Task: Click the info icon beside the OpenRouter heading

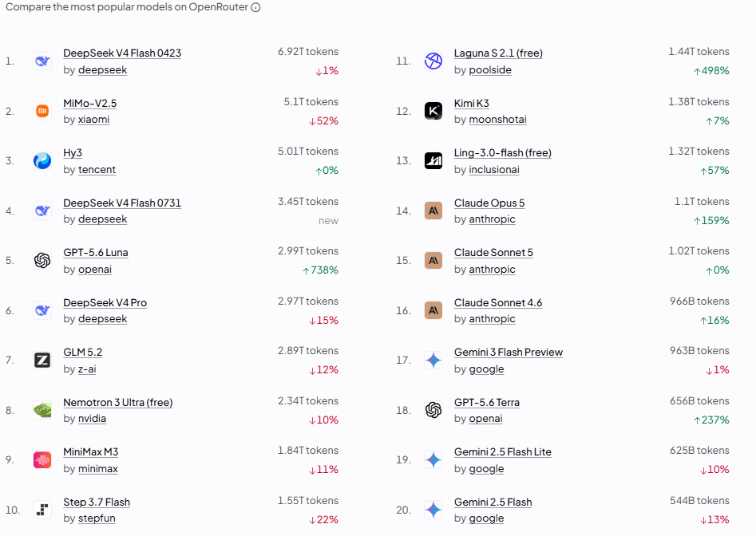Action: coord(256,7)
